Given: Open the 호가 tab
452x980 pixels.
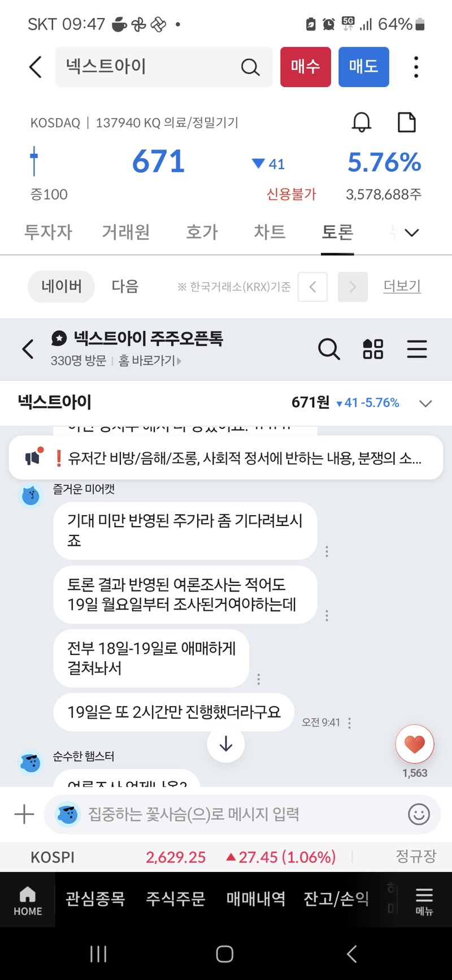Looking at the screenshot, I should [x=202, y=232].
